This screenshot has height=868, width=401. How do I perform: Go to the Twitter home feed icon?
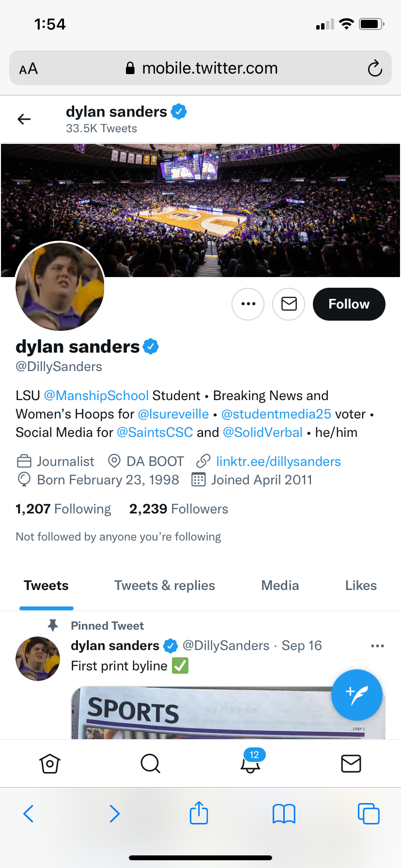(50, 764)
